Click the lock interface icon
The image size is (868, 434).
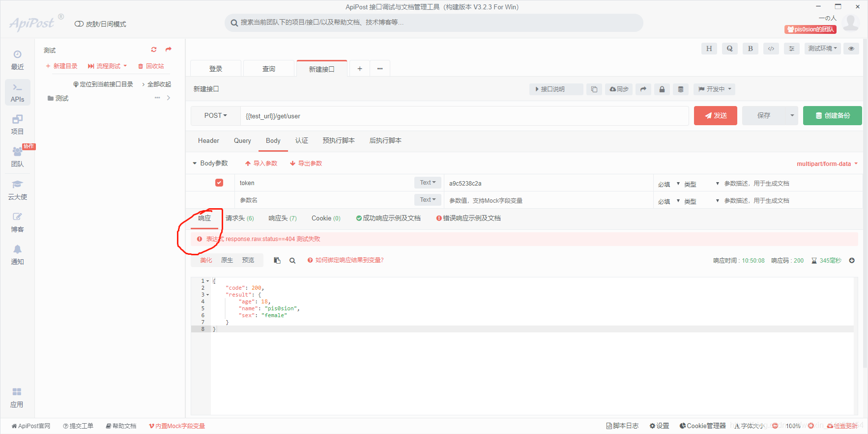(662, 89)
